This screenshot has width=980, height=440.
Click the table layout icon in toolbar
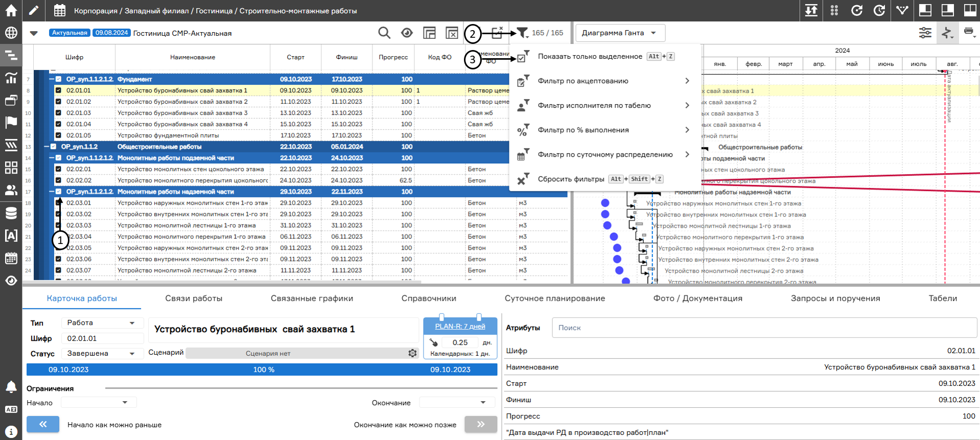(429, 33)
